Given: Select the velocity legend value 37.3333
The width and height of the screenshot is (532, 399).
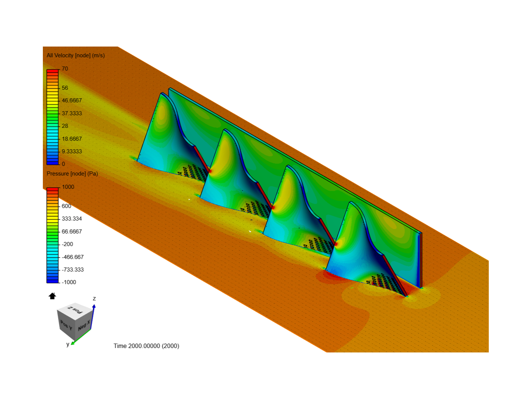Looking at the screenshot, I should 72,113.
